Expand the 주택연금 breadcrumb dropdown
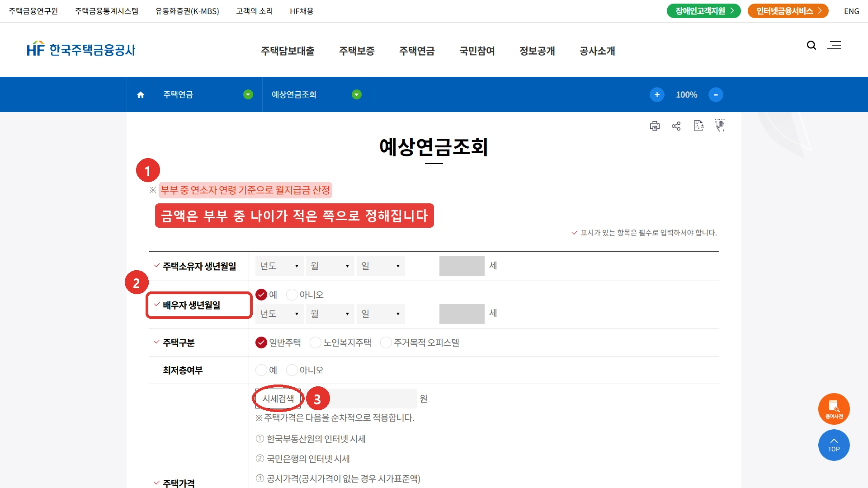Image resolution: width=868 pixels, height=488 pixels. [248, 94]
